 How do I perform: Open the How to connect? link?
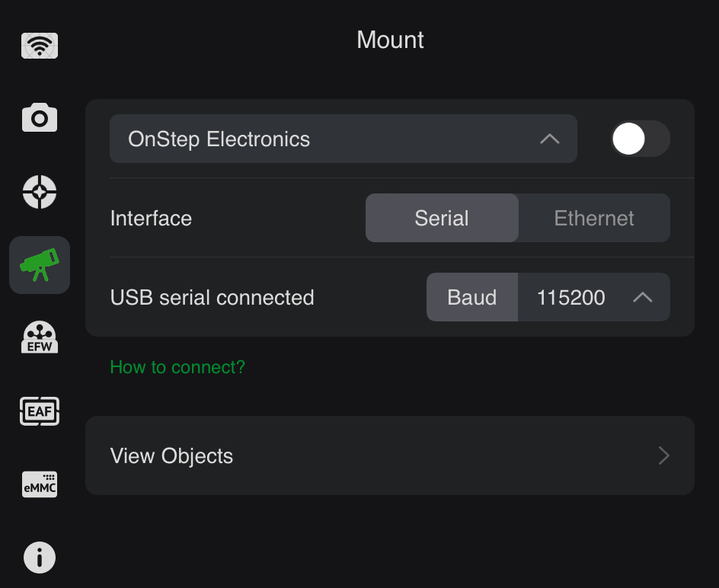tap(177, 367)
